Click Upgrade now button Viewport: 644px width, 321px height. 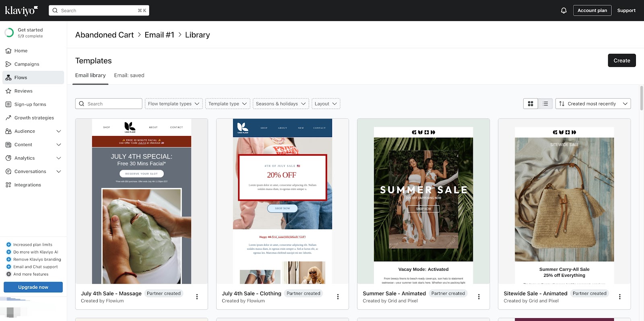[x=33, y=287]
